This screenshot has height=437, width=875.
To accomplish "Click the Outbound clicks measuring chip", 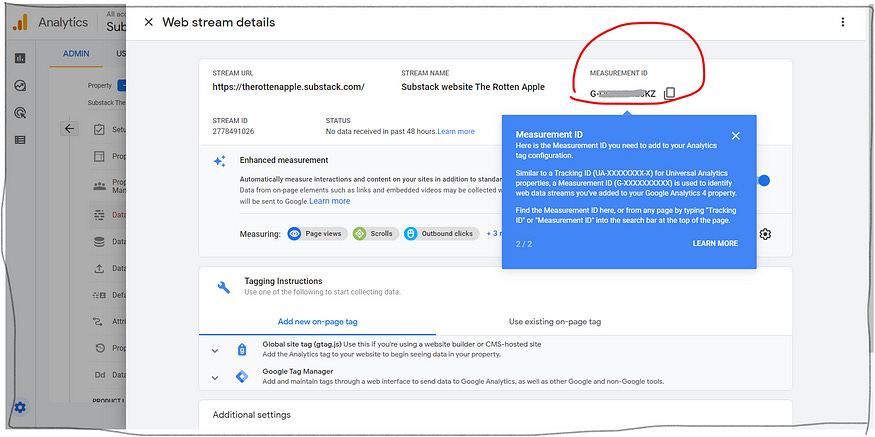I will click(441, 234).
